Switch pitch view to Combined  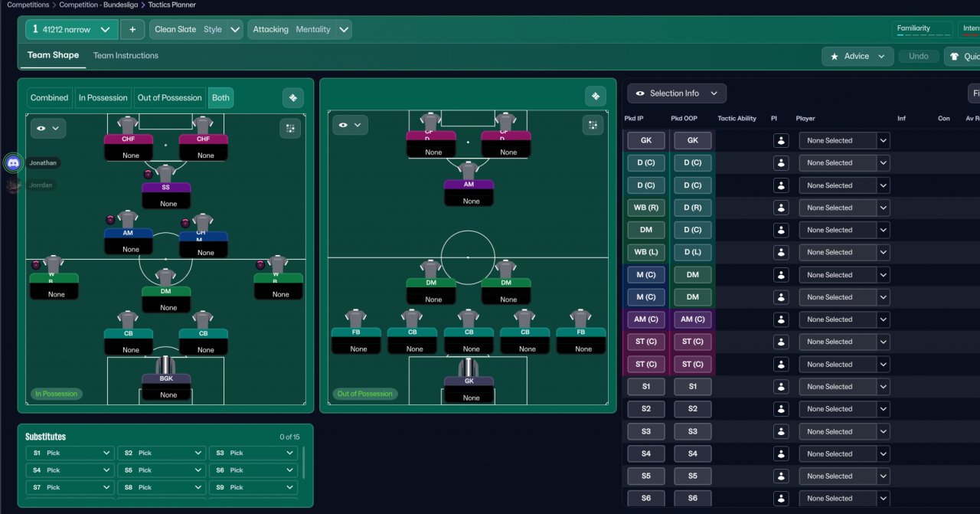click(x=50, y=97)
